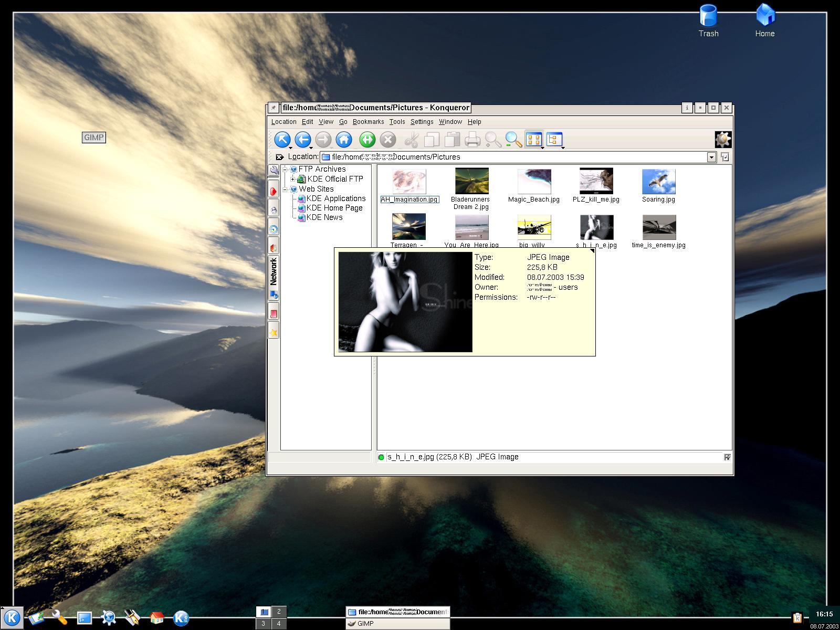The height and width of the screenshot is (630, 840).
Task: Select PLZ_kill_me.jpg thumbnail
Action: tap(596, 181)
